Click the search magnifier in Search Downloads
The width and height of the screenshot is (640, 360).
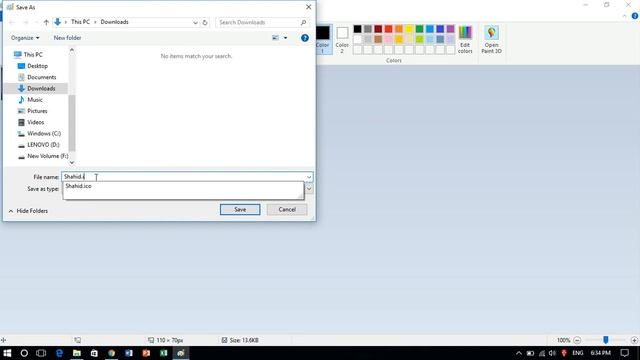[x=303, y=22]
